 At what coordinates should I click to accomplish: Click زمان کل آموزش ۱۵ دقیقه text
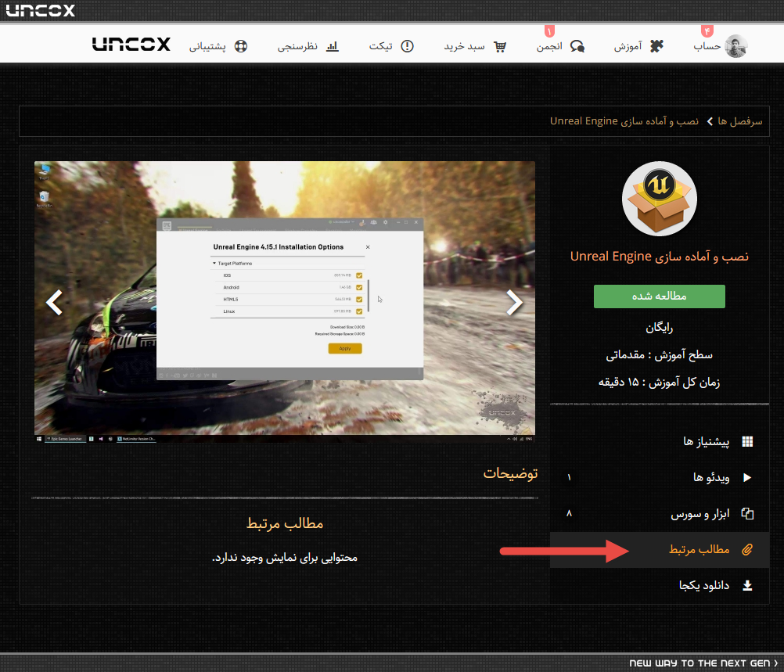pyautogui.click(x=659, y=383)
